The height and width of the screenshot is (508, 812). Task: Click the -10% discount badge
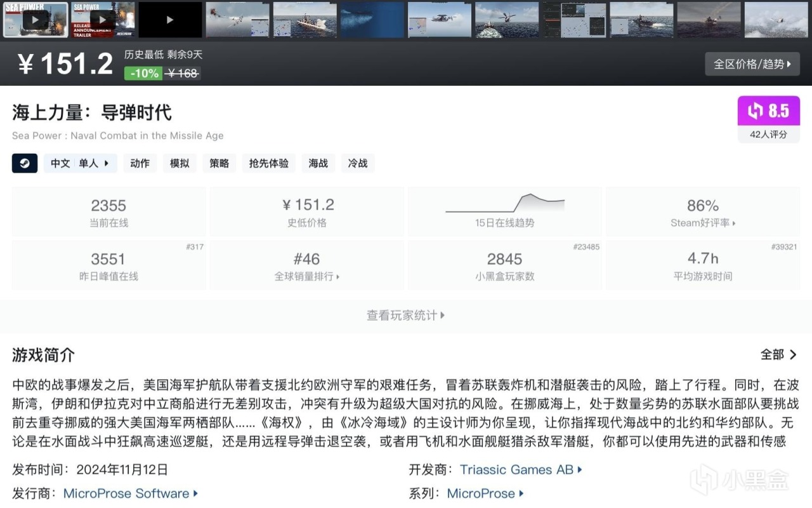coord(144,73)
